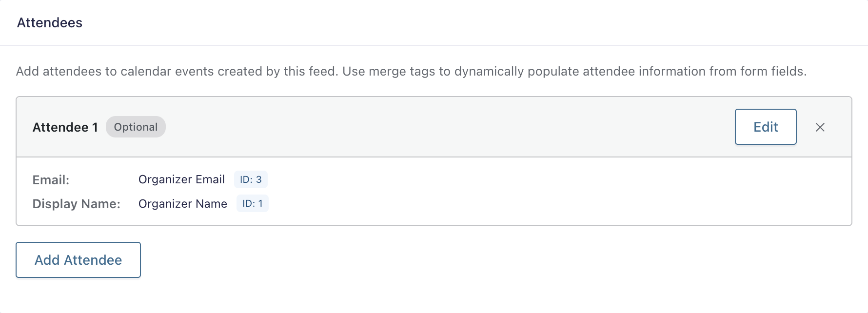
Task: Click the Display Name: field label
Action: pyautogui.click(x=76, y=204)
